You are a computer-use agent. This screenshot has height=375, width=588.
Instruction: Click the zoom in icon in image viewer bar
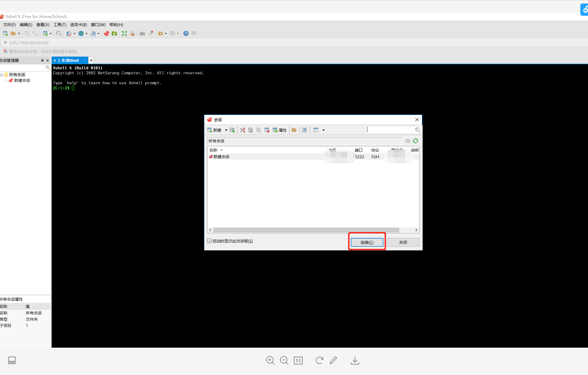tap(270, 360)
